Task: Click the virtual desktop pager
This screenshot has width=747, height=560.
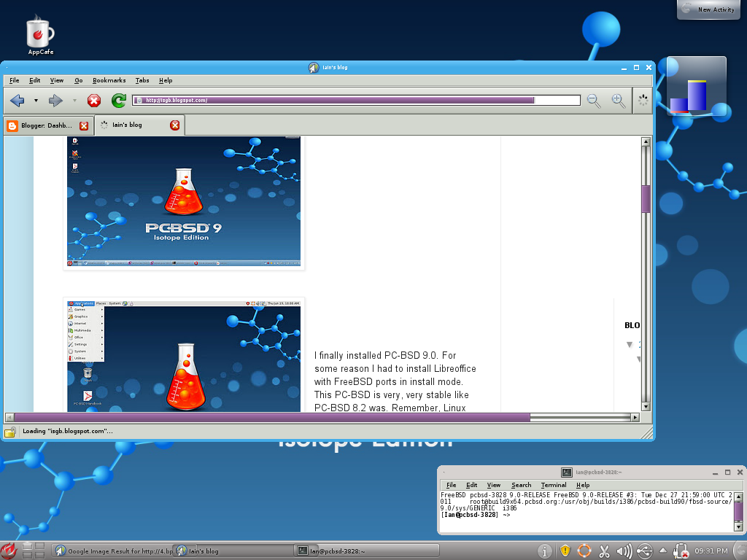Action: tap(34, 551)
